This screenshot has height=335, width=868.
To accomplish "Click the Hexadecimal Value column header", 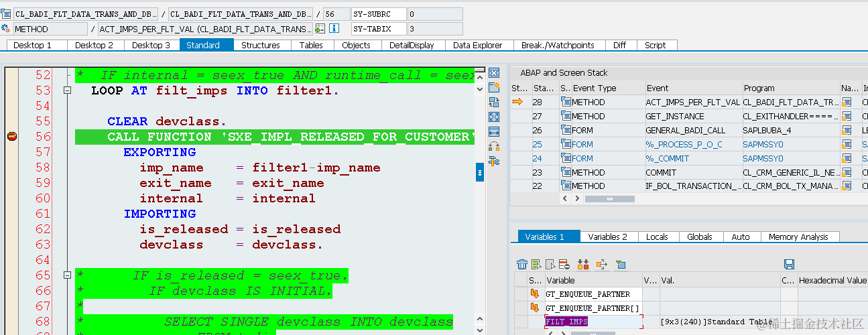I will coord(832,280).
